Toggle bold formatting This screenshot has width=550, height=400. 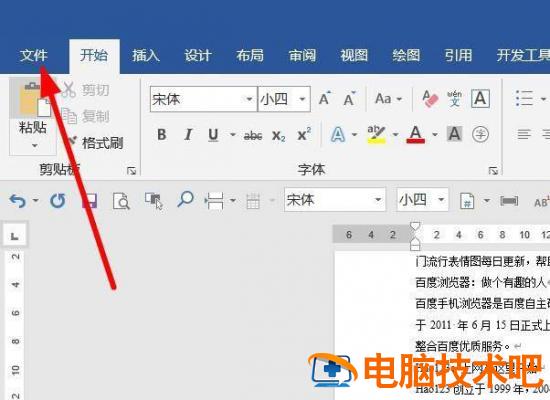click(x=162, y=134)
